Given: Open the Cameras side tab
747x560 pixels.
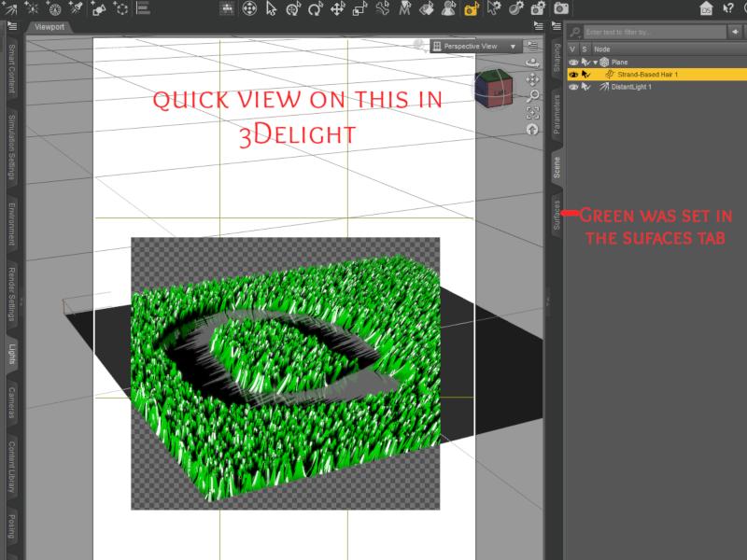Looking at the screenshot, I should [11, 403].
